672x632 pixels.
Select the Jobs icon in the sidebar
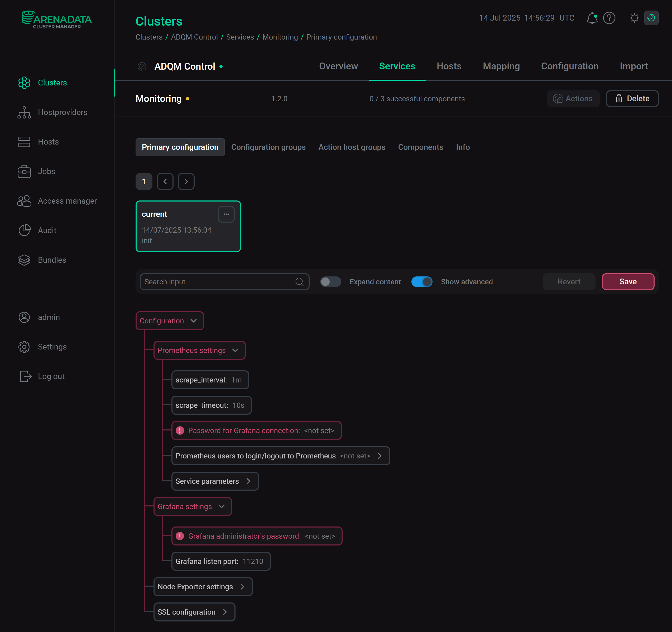(24, 171)
